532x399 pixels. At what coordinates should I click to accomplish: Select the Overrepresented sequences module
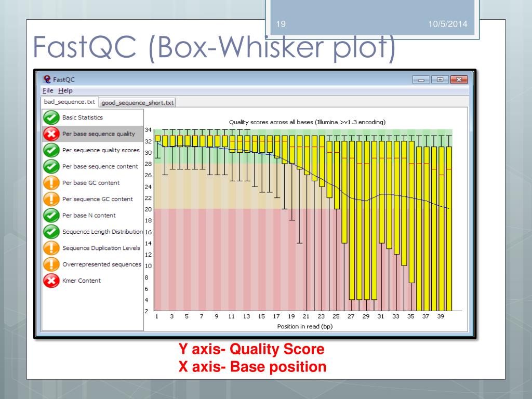(92, 264)
